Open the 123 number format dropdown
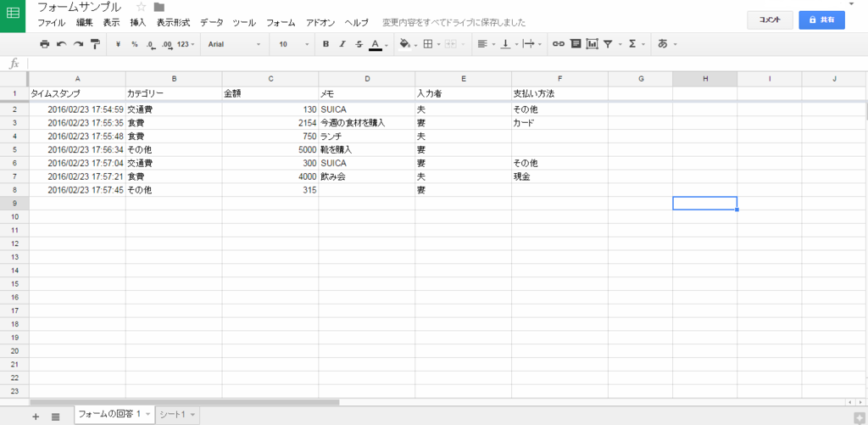Viewport: 868px width, 425px height. pos(186,44)
